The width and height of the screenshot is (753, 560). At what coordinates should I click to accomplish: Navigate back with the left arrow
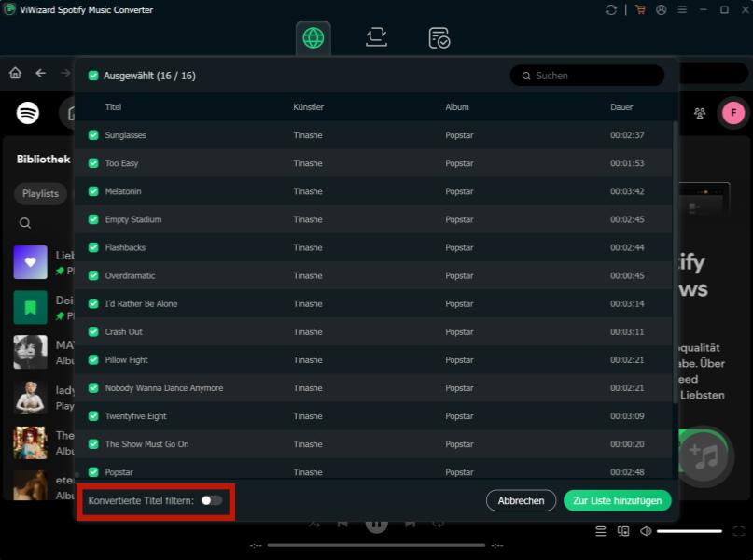click(41, 73)
